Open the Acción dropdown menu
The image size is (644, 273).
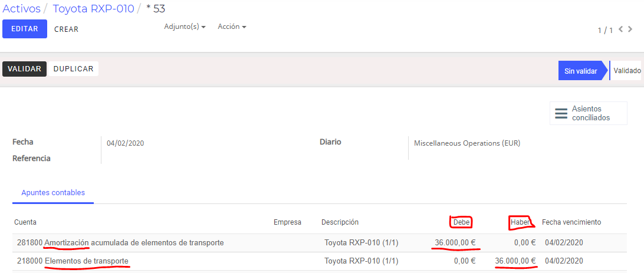tap(232, 27)
